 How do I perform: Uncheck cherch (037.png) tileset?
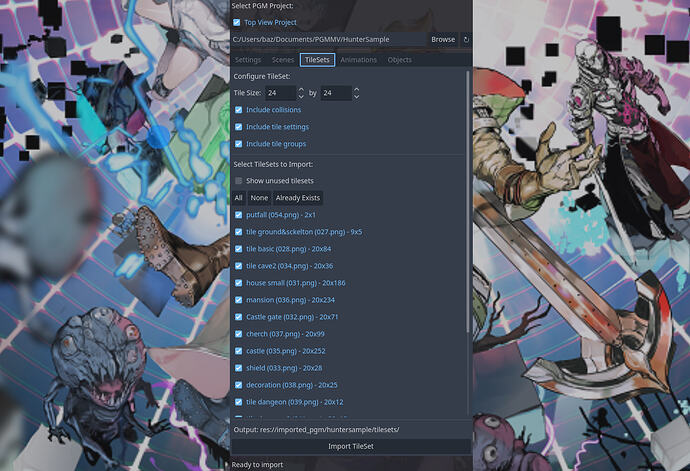tap(239, 334)
